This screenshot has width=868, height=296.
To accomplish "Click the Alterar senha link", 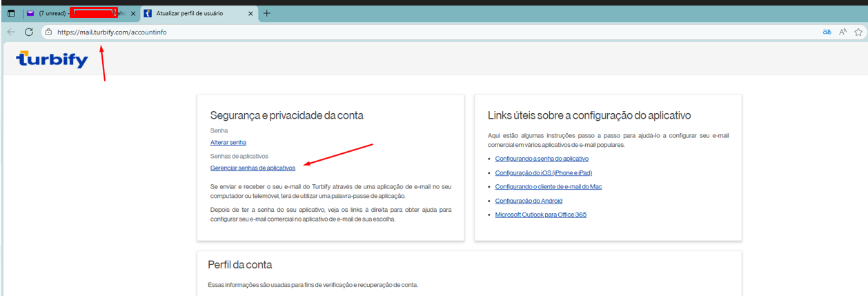I will tap(228, 143).
